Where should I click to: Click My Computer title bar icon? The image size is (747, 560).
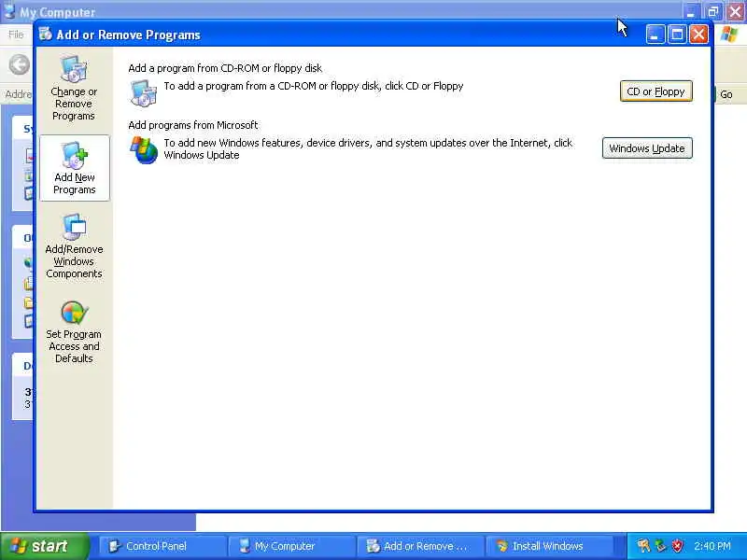9,10
